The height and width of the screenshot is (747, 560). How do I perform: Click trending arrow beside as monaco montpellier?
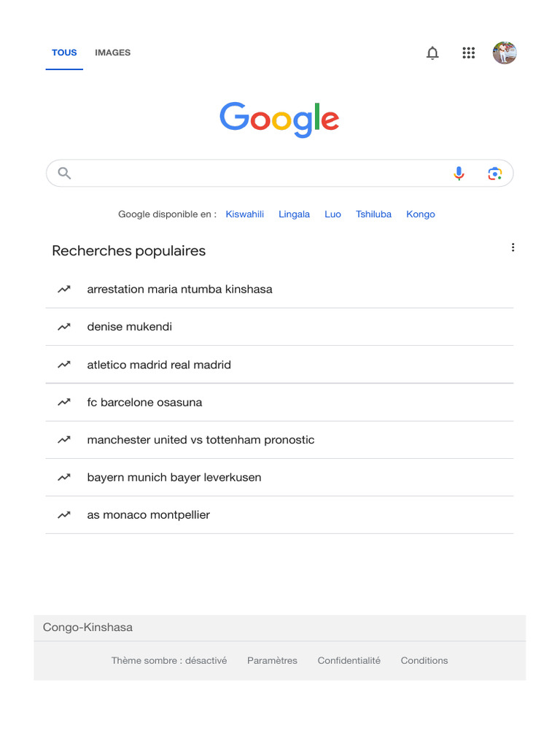pos(64,515)
